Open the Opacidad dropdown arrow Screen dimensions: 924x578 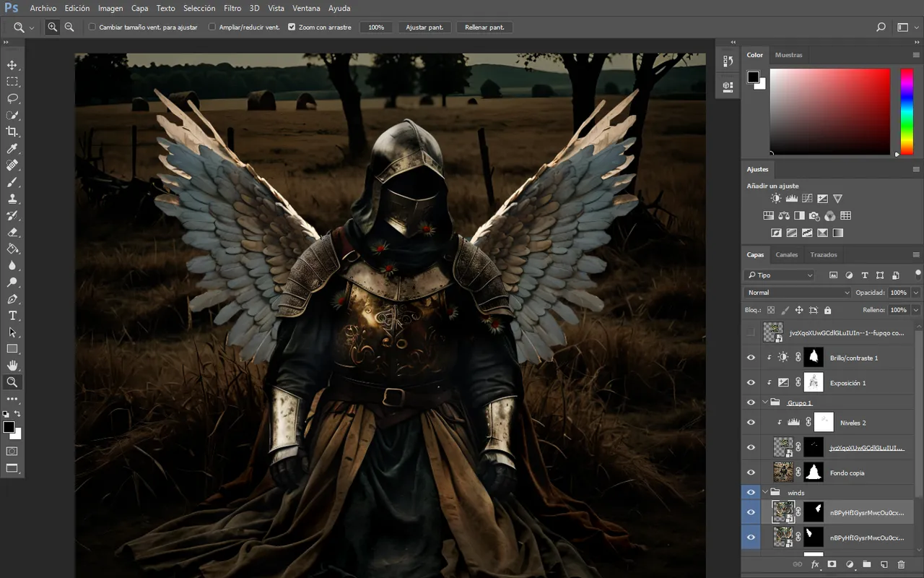(x=916, y=293)
